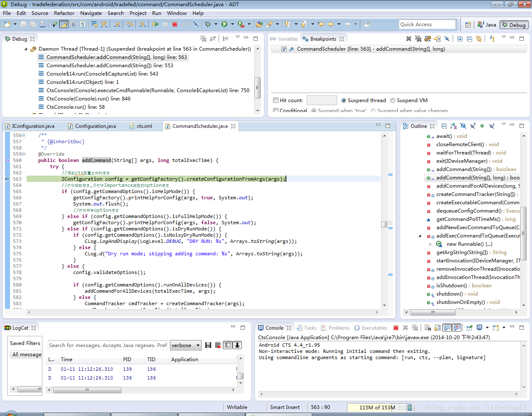The height and width of the screenshot is (416, 532).
Task: Enable the Hit count checkbox
Action: coord(276,100)
